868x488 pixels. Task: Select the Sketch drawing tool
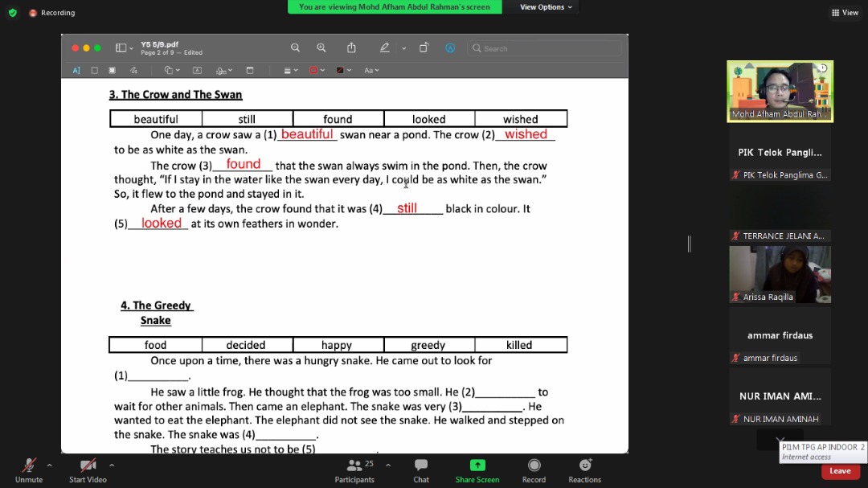(x=133, y=71)
